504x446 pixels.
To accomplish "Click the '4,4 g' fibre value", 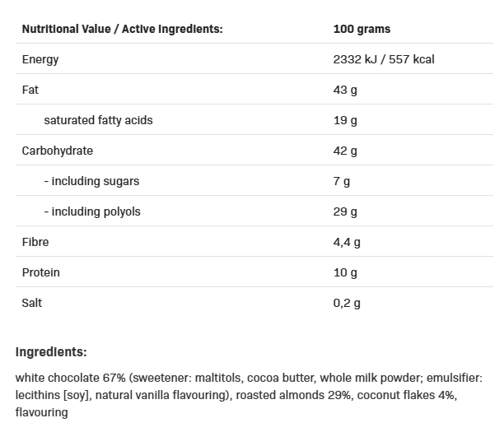I will tap(347, 242).
